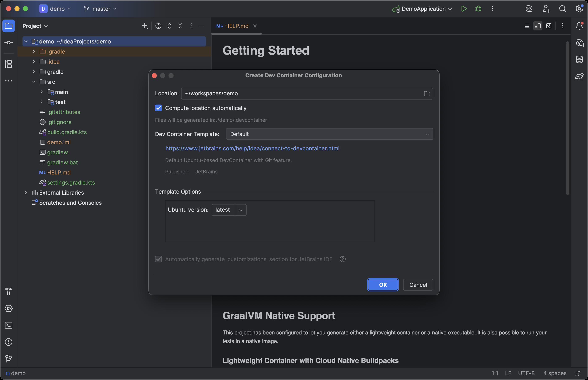This screenshot has height=380, width=588.
Task: Open the jetbrains.com connect-to-devcontainer link
Action: tap(252, 149)
